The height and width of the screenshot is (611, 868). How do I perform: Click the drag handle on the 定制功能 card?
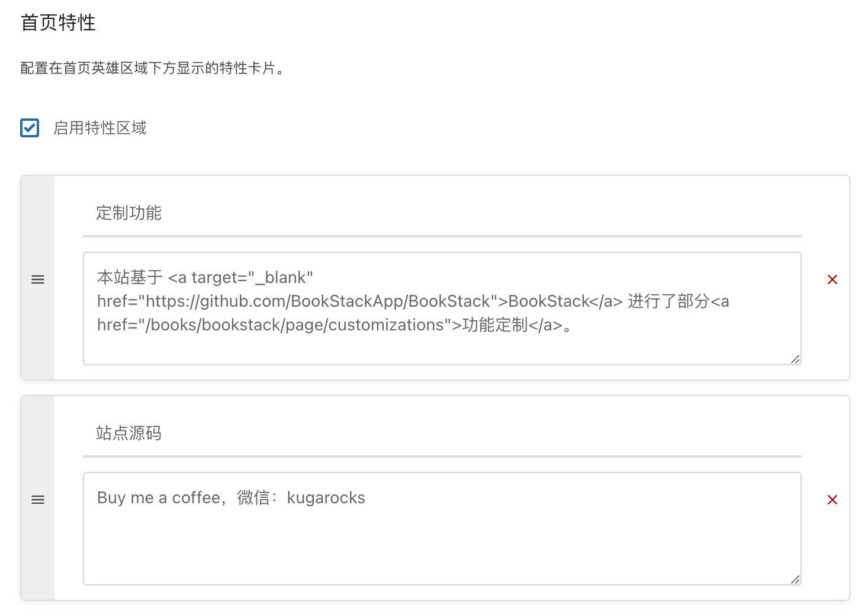tap(38, 279)
